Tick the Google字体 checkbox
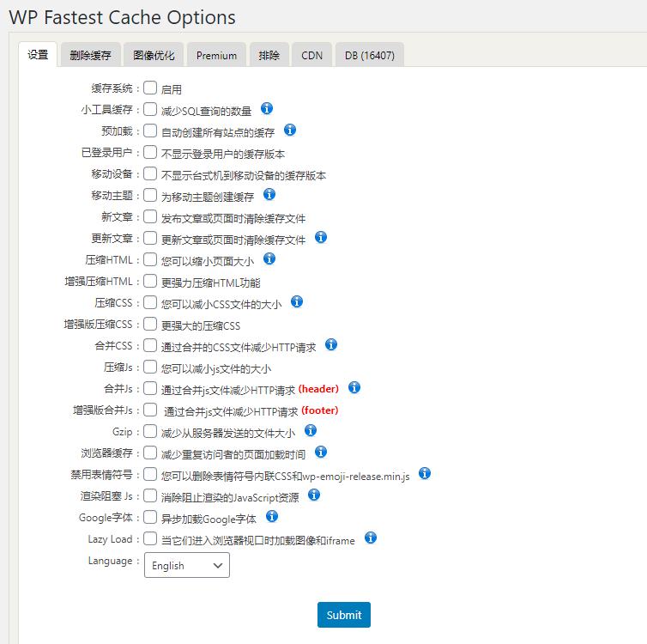The image size is (647, 644). [150, 517]
